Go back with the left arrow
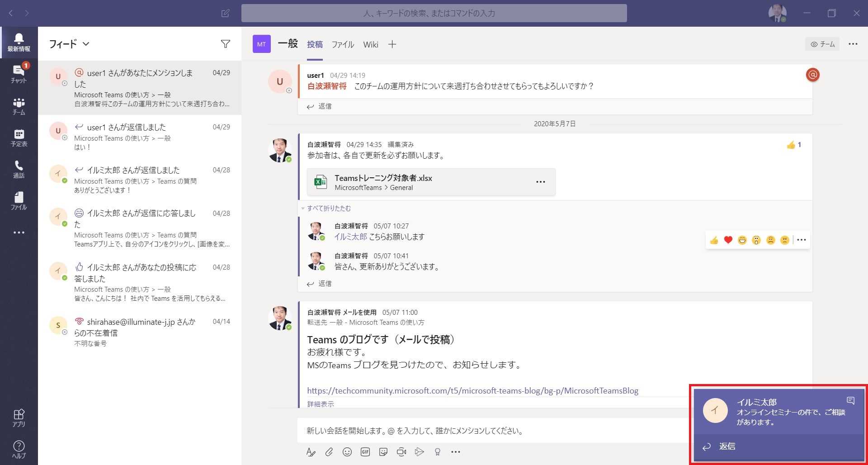The image size is (868, 465). [11, 13]
